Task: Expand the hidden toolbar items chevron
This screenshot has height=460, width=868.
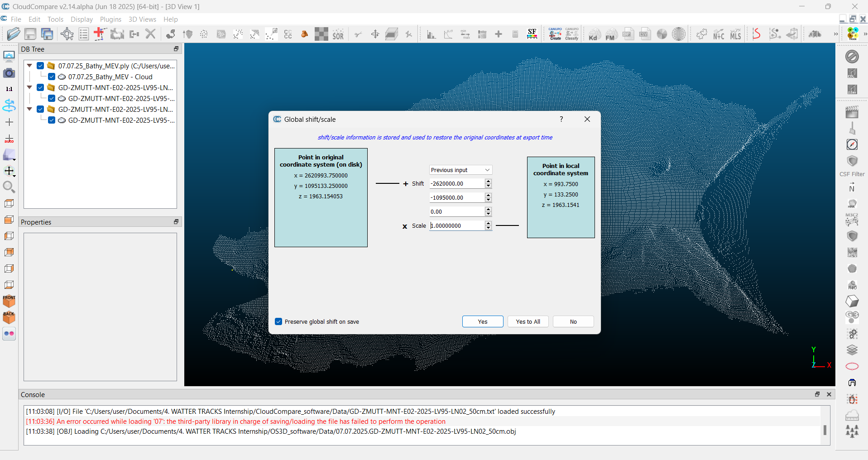Action: point(835,34)
